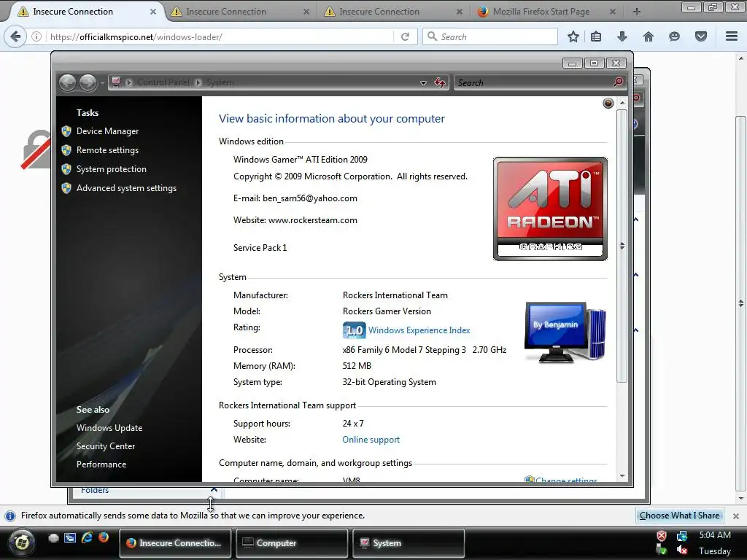Switch to Computer taskbar window
Screen dimensions: 747x560
click(292, 542)
